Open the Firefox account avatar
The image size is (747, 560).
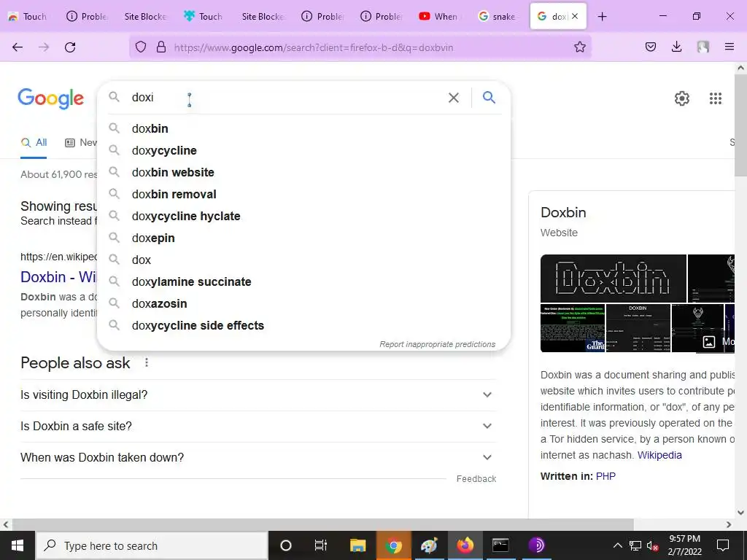click(703, 47)
